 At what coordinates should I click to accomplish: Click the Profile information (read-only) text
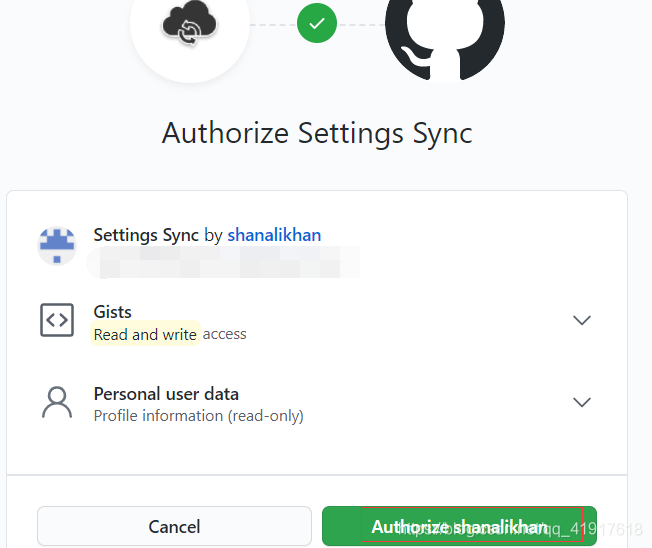[199, 416]
